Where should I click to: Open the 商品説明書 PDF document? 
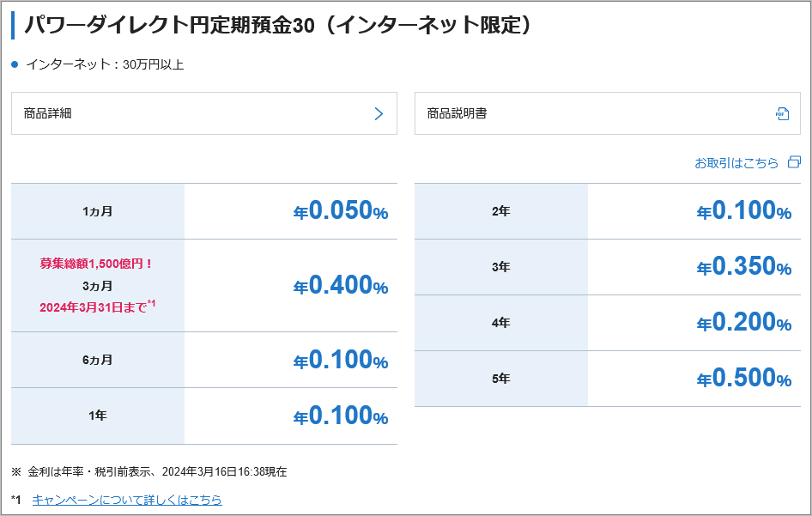608,113
